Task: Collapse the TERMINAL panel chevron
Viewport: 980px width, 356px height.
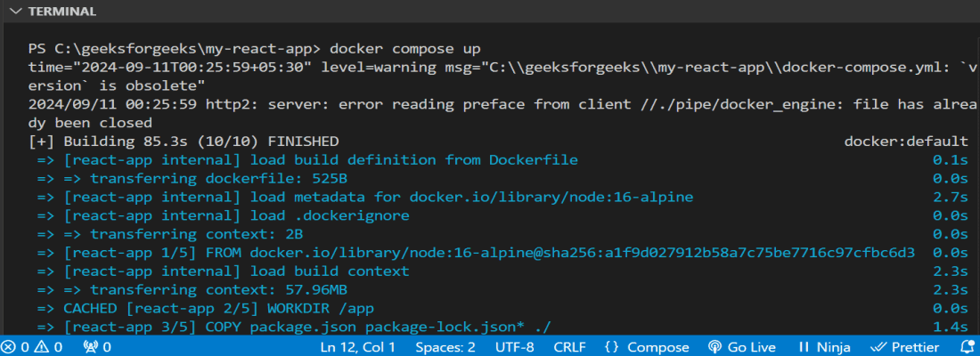Action: [14, 12]
